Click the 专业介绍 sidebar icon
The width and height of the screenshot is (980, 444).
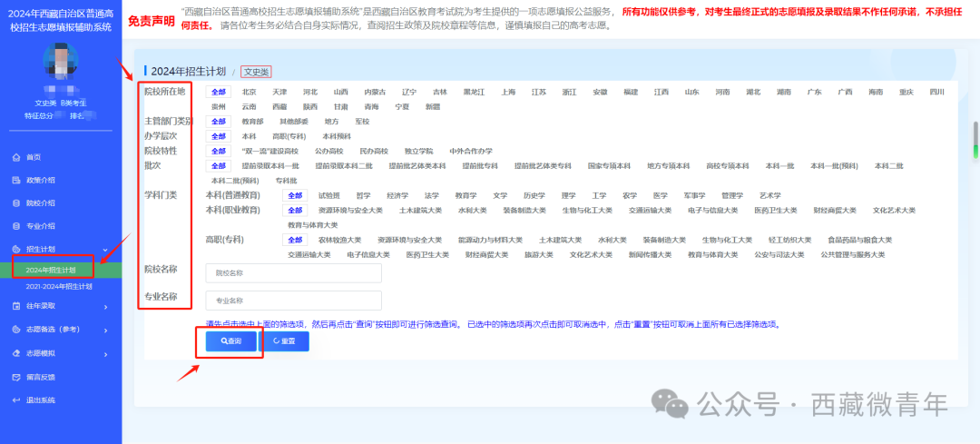[x=15, y=226]
